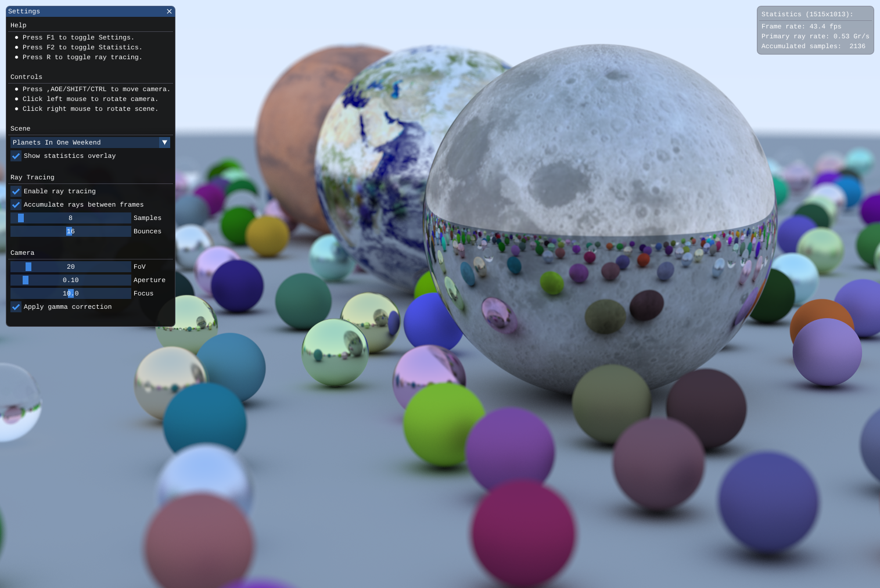Screen dimensions: 880x588
Task: Click the Controls section heading
Action: click(26, 77)
